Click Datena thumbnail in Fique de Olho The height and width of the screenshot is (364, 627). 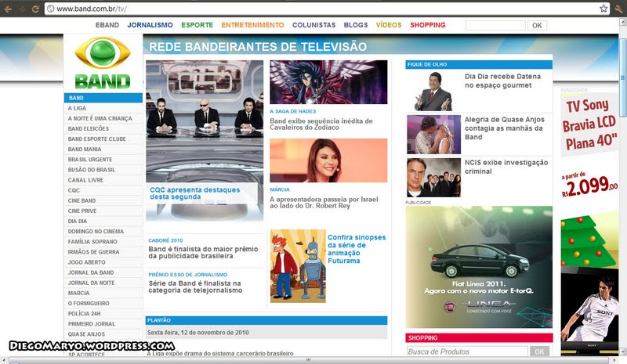pyautogui.click(x=434, y=92)
